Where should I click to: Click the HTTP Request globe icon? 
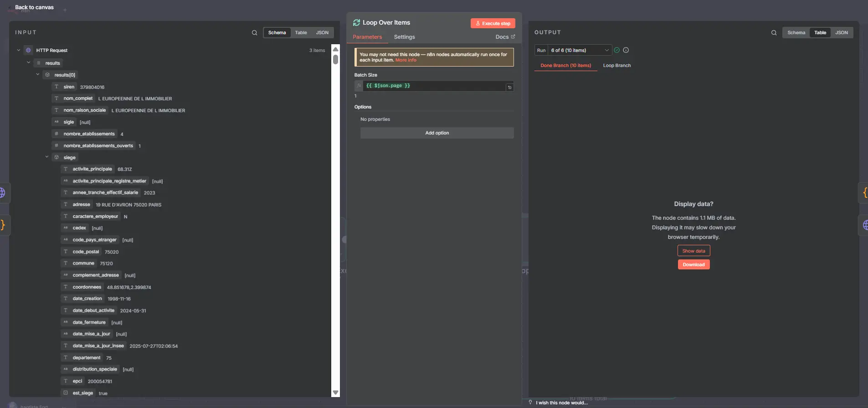coord(28,50)
